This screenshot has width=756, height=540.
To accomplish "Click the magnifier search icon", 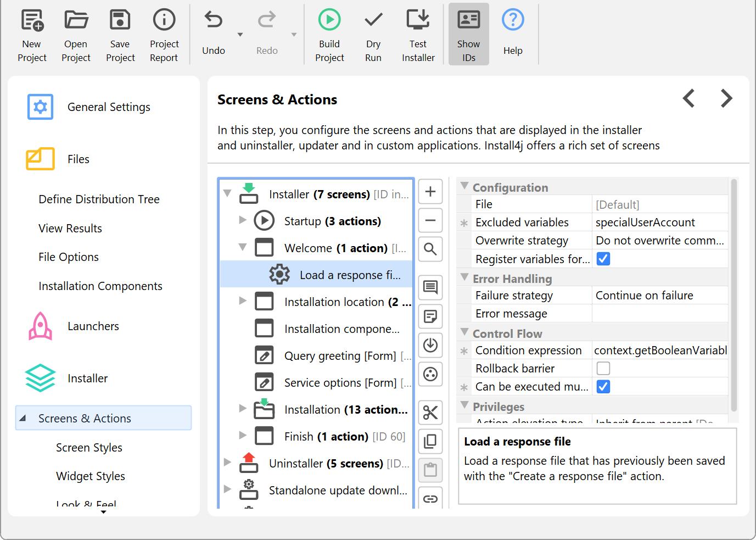I will (430, 249).
